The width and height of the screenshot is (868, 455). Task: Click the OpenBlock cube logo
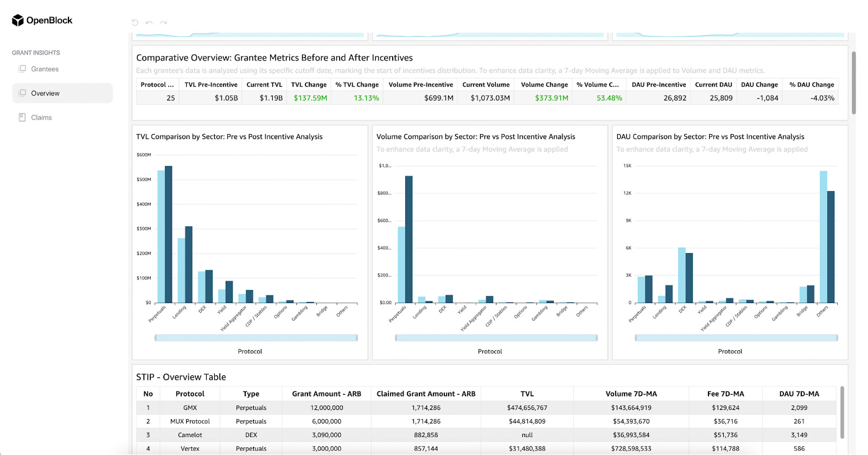(18, 20)
